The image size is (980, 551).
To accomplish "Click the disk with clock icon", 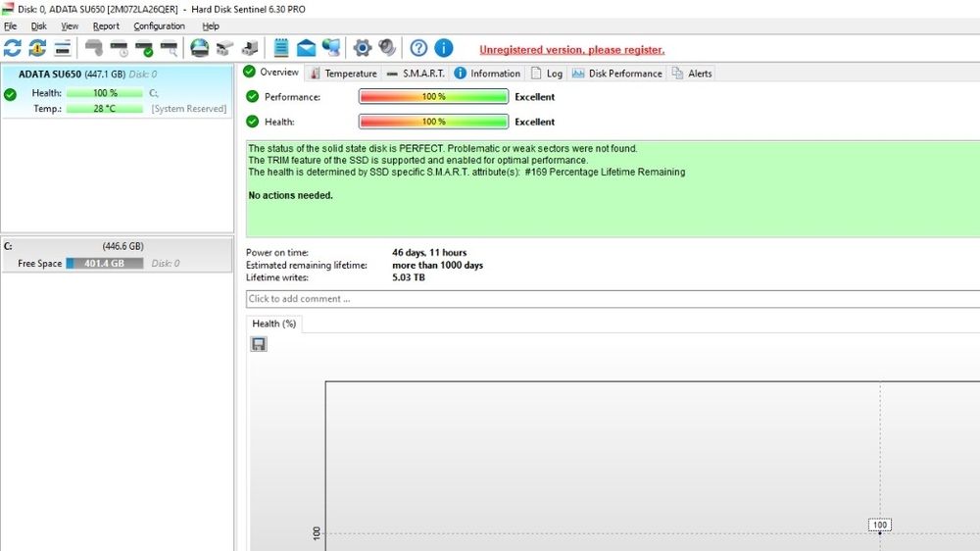I will (x=119, y=47).
